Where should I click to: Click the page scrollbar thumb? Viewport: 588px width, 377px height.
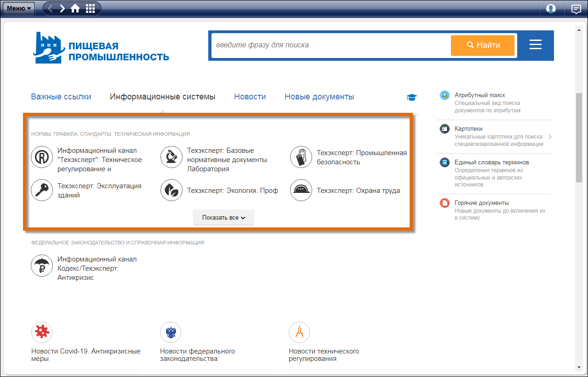pyautogui.click(x=579, y=138)
